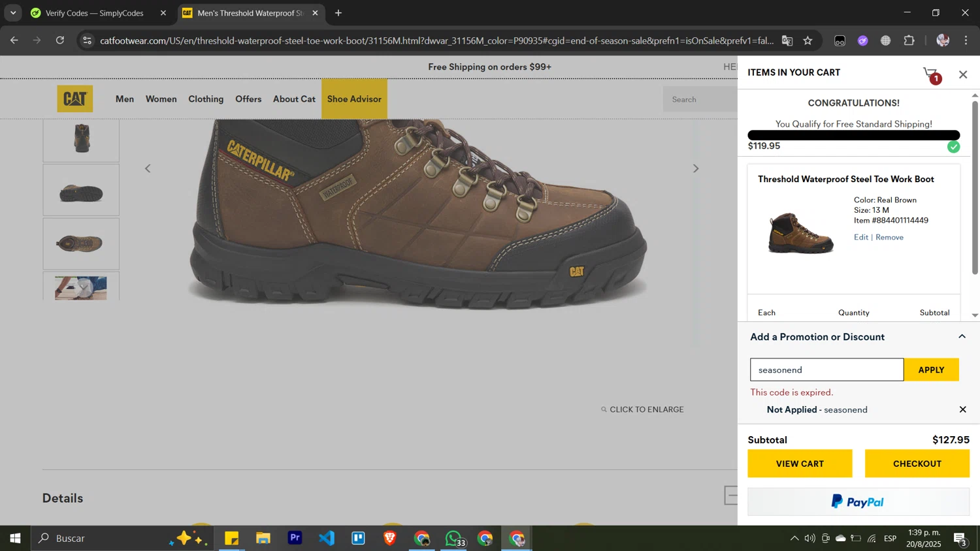Open File Explorer from the taskbar
The width and height of the screenshot is (980, 551).
click(x=263, y=539)
